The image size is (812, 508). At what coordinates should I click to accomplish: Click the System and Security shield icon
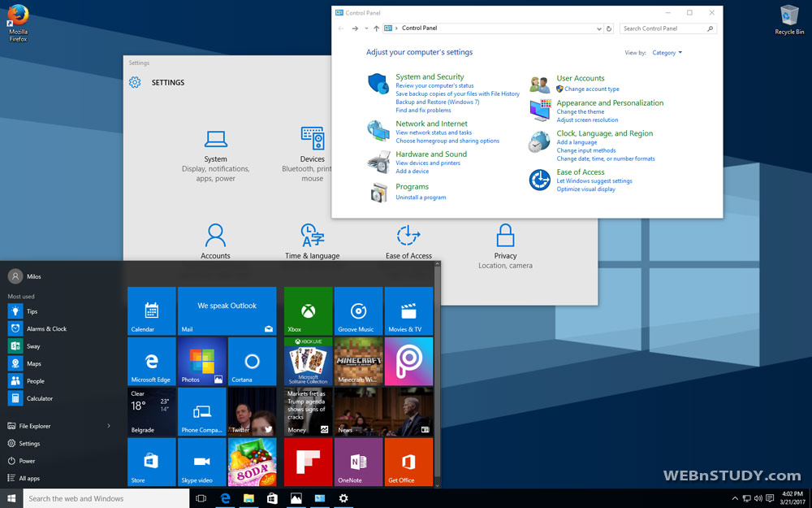point(378,84)
